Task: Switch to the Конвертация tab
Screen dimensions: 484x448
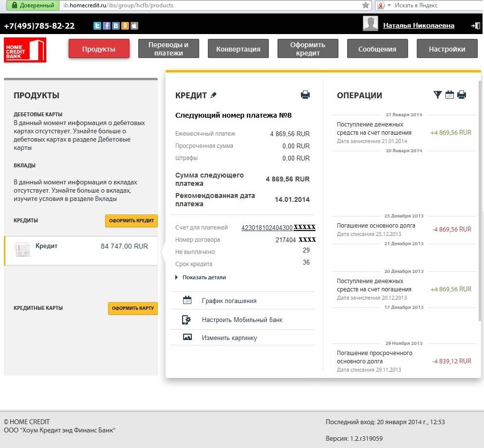Action: tap(238, 49)
